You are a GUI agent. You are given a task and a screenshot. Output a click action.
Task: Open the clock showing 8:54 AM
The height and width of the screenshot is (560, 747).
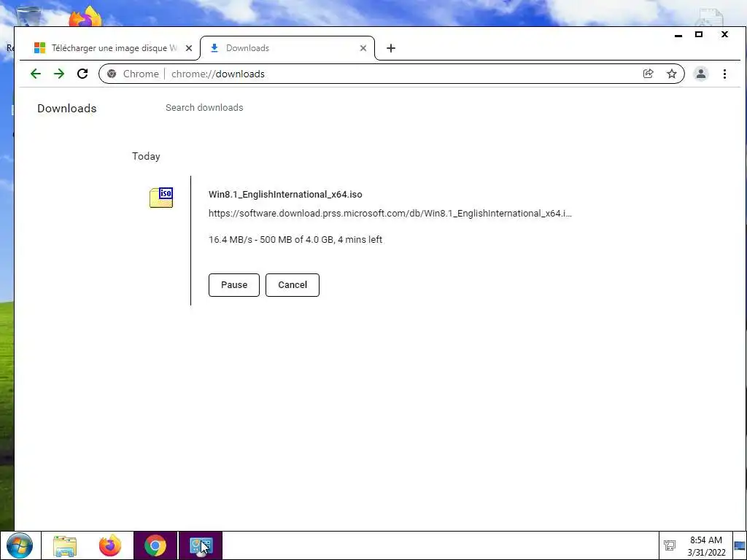tap(706, 546)
